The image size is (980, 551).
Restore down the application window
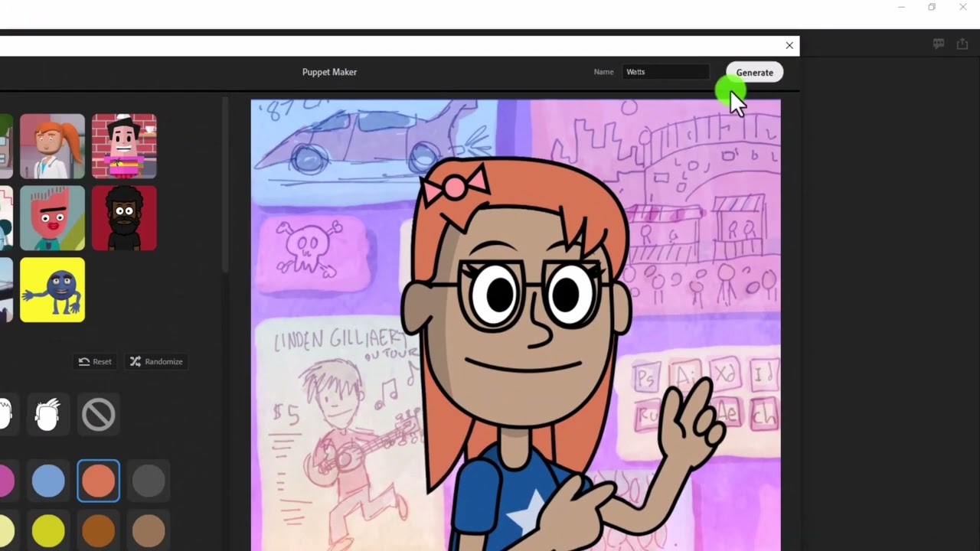(x=932, y=8)
